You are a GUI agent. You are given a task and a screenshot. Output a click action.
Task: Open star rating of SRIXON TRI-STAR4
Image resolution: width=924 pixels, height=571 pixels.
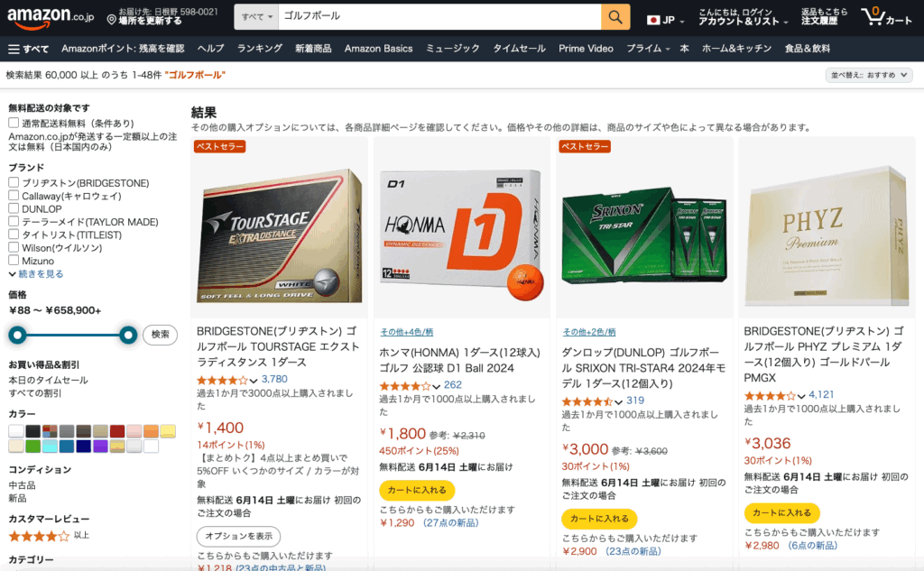point(592,401)
